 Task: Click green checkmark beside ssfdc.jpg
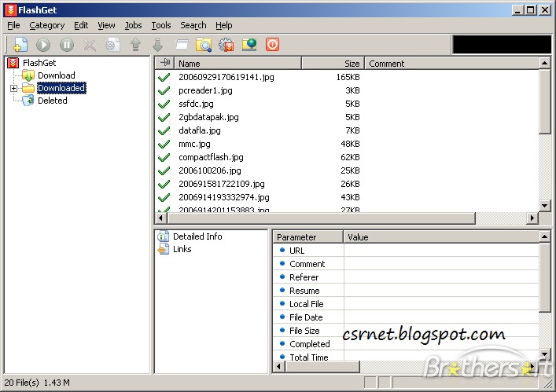[164, 104]
